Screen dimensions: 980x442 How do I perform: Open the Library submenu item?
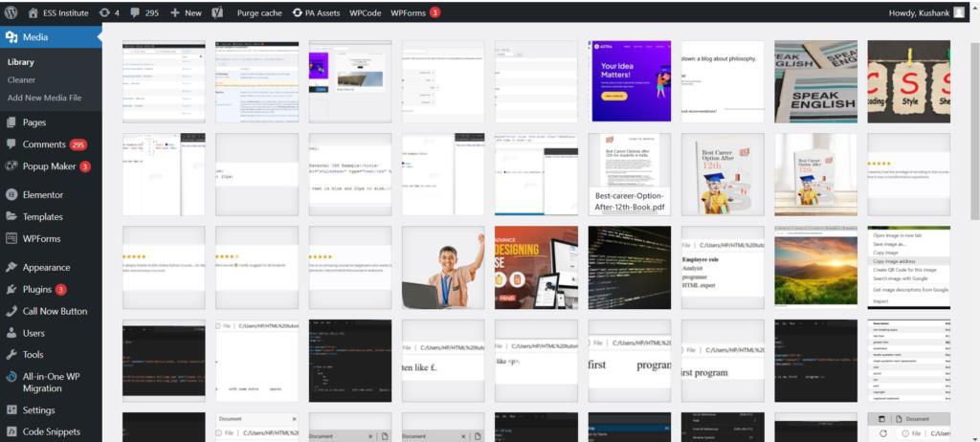point(21,62)
